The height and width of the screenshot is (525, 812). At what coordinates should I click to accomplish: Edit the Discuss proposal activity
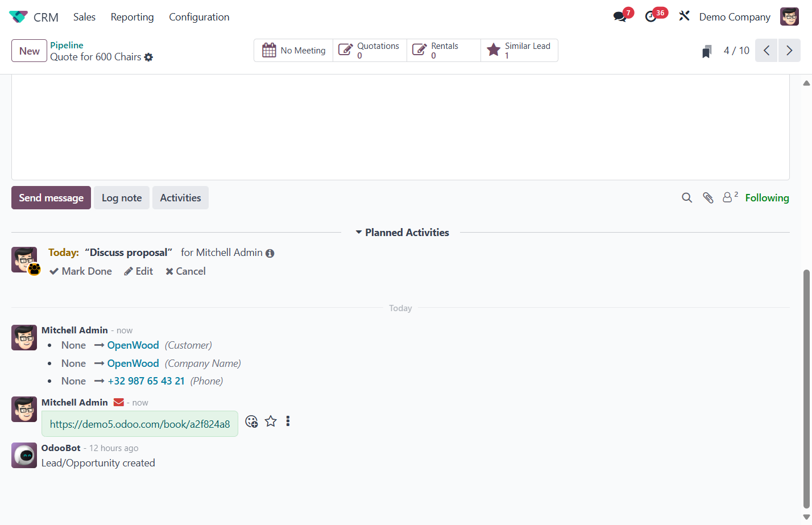139,271
